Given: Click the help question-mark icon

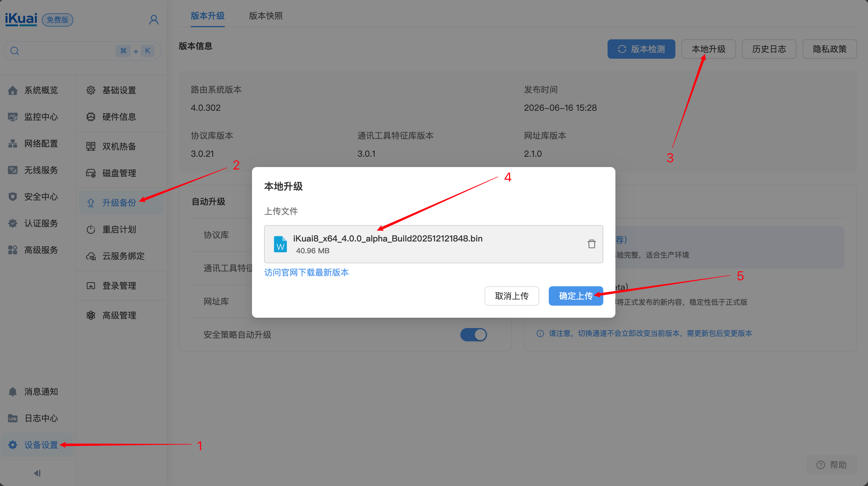Looking at the screenshot, I should click(821, 465).
